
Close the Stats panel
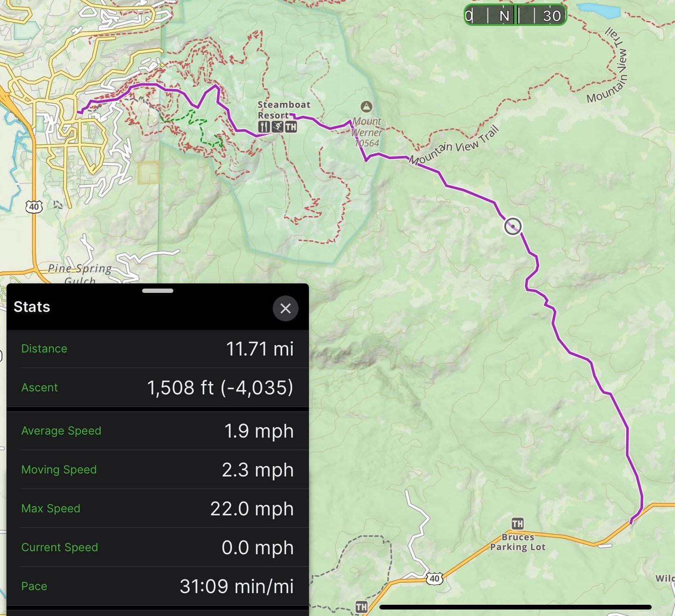[x=285, y=308]
